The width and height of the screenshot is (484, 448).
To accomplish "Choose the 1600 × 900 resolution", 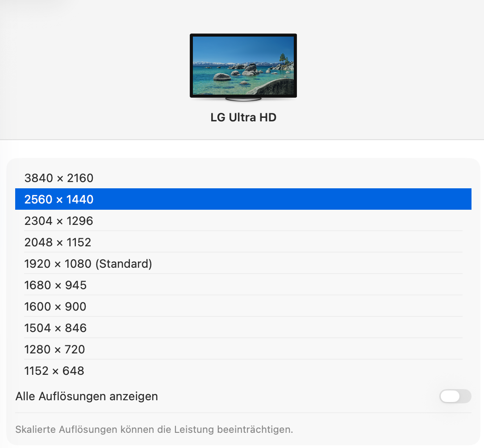I will pos(243,306).
